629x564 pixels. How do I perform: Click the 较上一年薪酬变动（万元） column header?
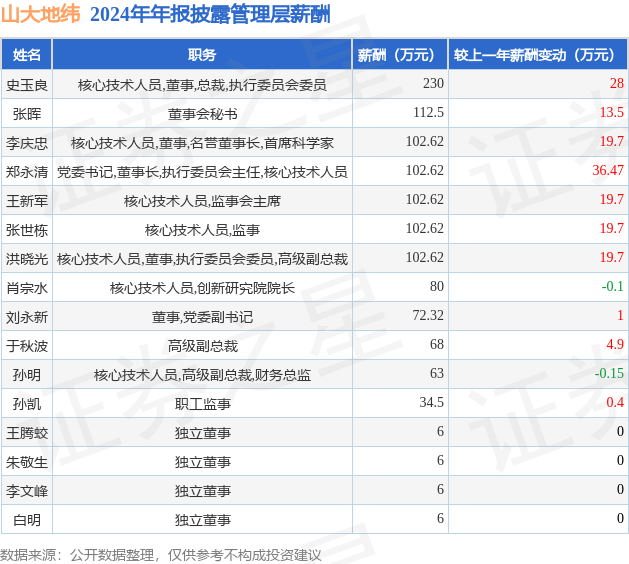pyautogui.click(x=538, y=55)
